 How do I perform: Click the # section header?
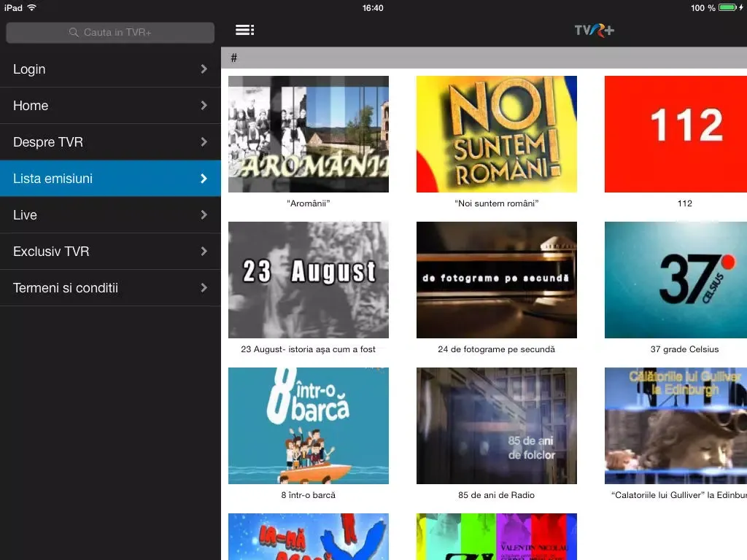pyautogui.click(x=484, y=58)
